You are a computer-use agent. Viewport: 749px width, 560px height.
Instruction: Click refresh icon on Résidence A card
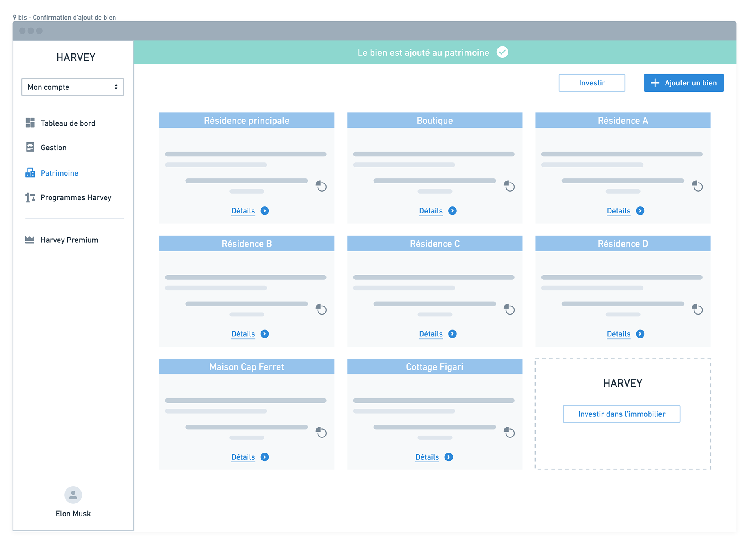697,186
